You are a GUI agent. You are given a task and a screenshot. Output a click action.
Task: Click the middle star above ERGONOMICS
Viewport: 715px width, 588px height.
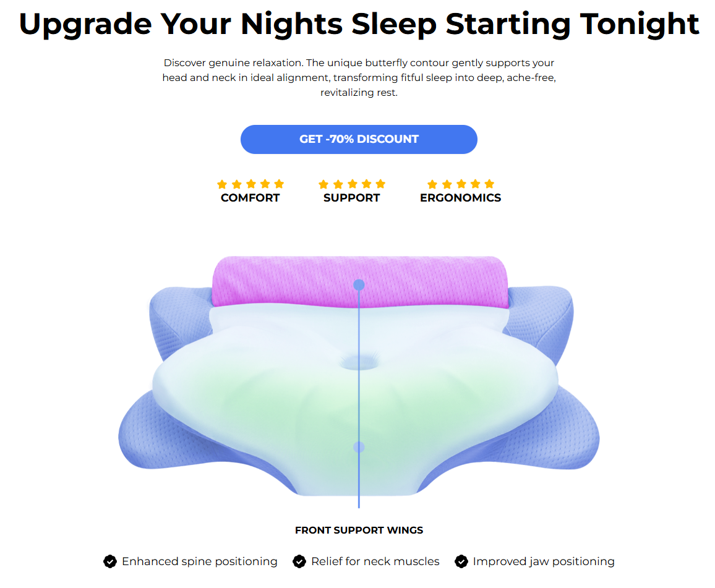(x=461, y=183)
